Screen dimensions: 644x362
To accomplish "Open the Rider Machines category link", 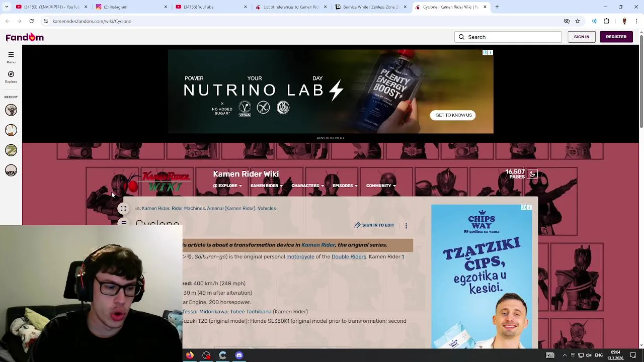I will [x=188, y=208].
